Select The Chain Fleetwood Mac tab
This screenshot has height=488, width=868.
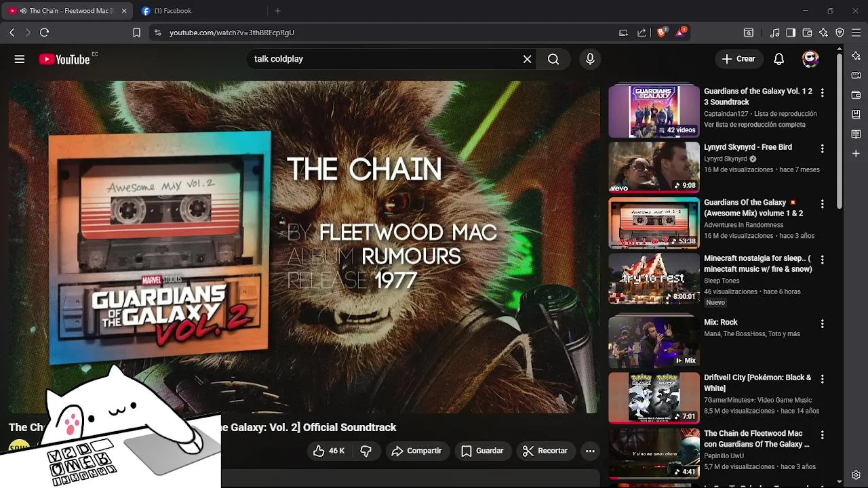pos(66,11)
